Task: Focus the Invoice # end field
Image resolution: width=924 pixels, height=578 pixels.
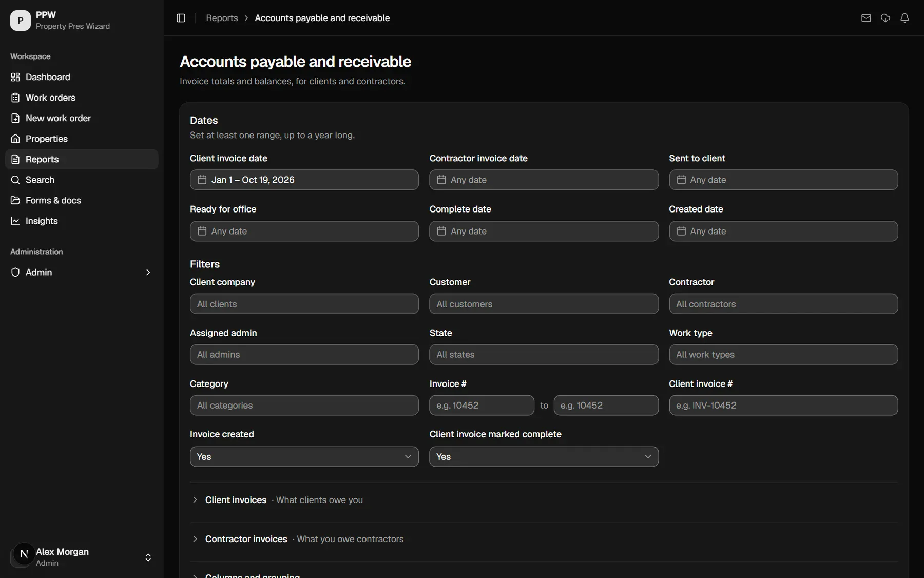Action: (606, 405)
